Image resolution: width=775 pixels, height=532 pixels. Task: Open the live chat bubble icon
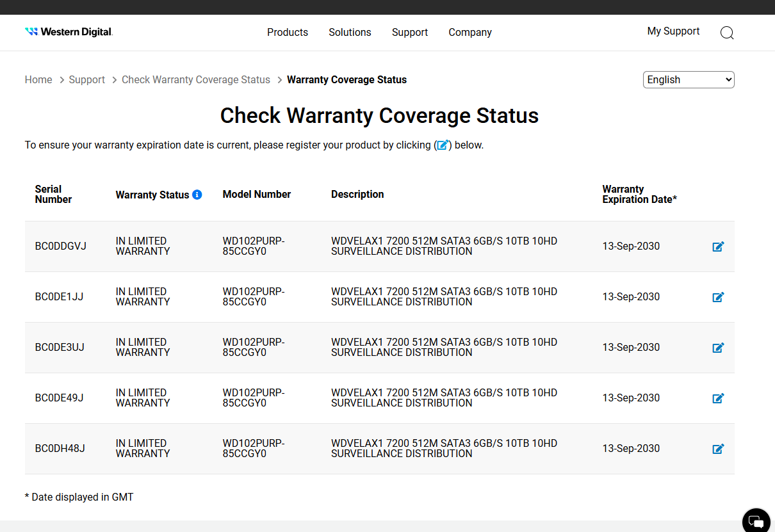pos(756,521)
